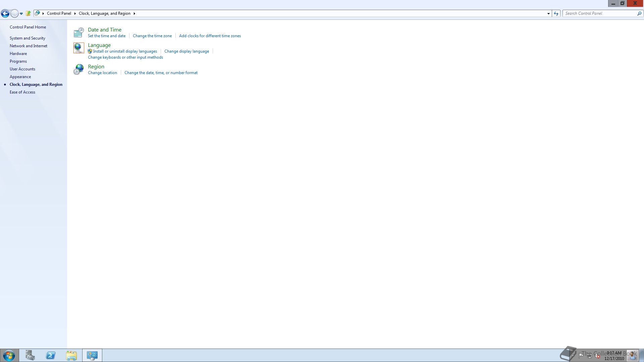
Task: Click Set the time and date
Action: (107, 36)
